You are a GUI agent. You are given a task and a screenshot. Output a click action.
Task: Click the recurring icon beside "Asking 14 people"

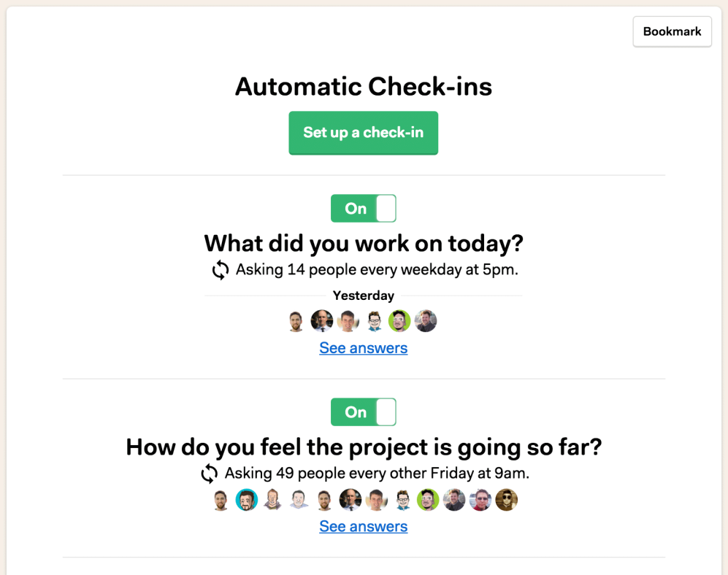[x=221, y=270]
